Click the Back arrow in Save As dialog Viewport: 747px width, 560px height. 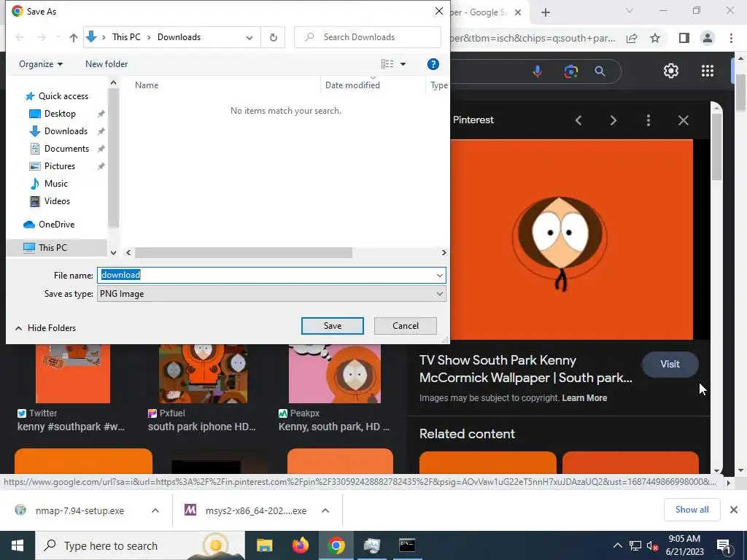(x=20, y=37)
